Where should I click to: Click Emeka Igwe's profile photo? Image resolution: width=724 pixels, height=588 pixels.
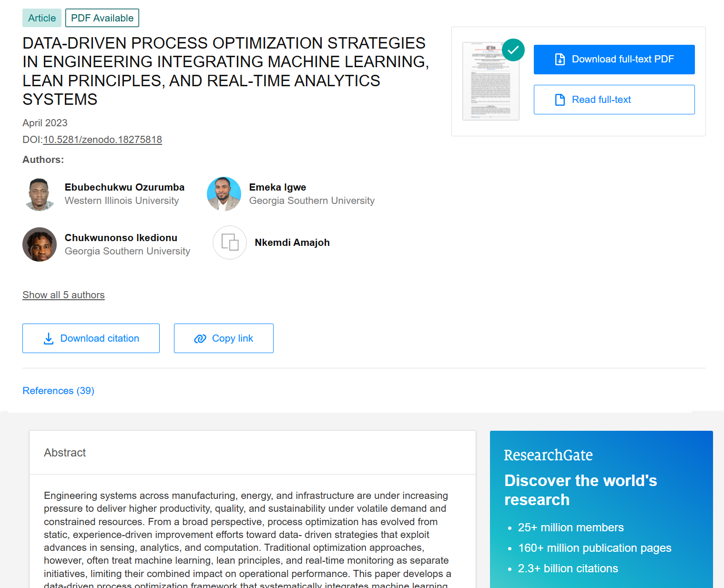(224, 194)
